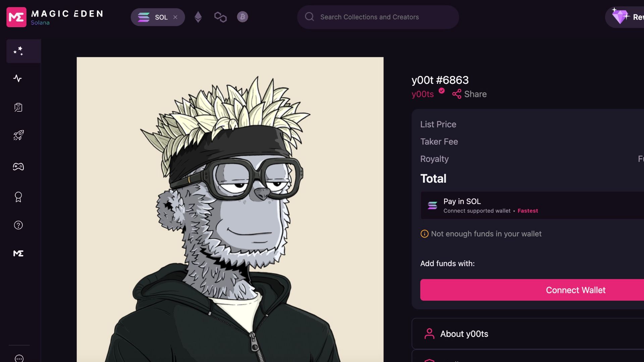Click the Share NFT link

pos(469,94)
